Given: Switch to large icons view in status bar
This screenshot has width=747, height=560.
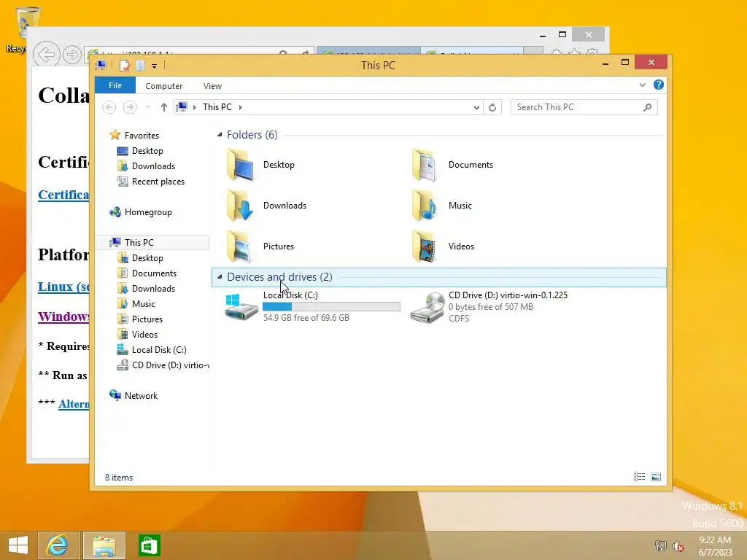Looking at the screenshot, I should [x=656, y=477].
